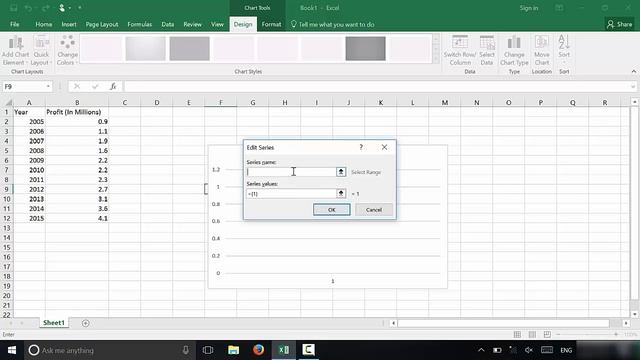The width and height of the screenshot is (640, 360).
Task: Open Firefox from taskbar
Action: click(258, 350)
